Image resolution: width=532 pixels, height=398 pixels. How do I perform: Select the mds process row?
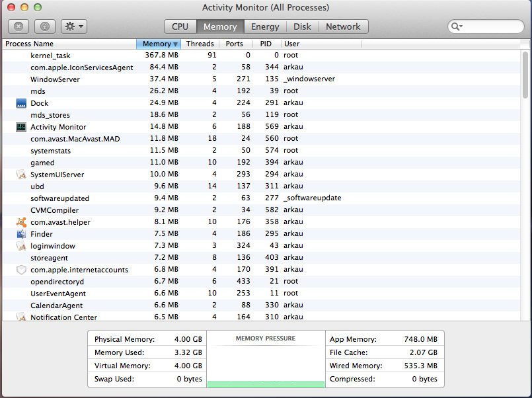click(x=261, y=91)
